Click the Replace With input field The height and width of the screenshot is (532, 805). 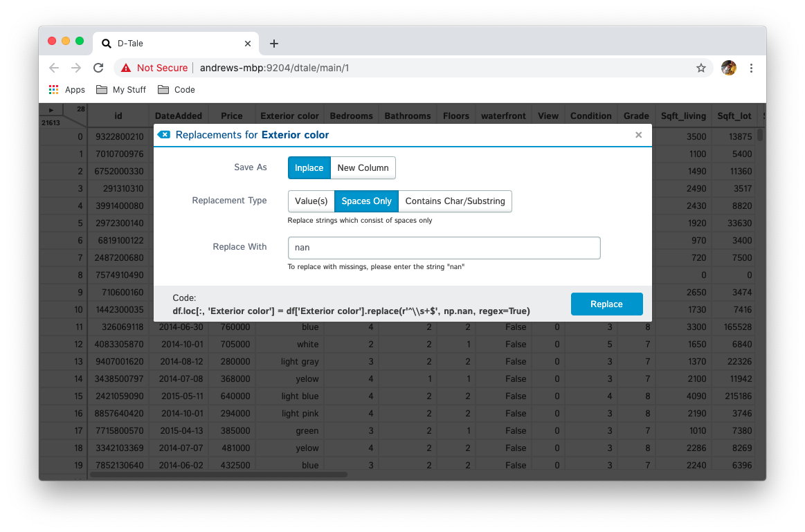click(444, 248)
